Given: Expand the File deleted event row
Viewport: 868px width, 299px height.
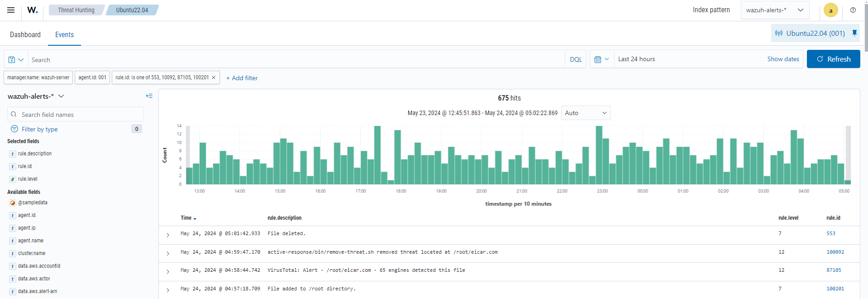Looking at the screenshot, I should [168, 235].
